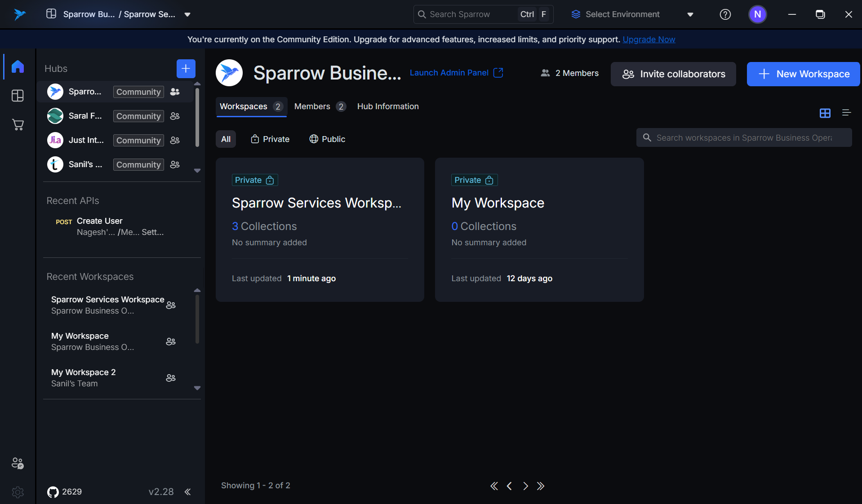This screenshot has width=862, height=504.
Task: Switch to the Members tab
Action: pos(320,106)
